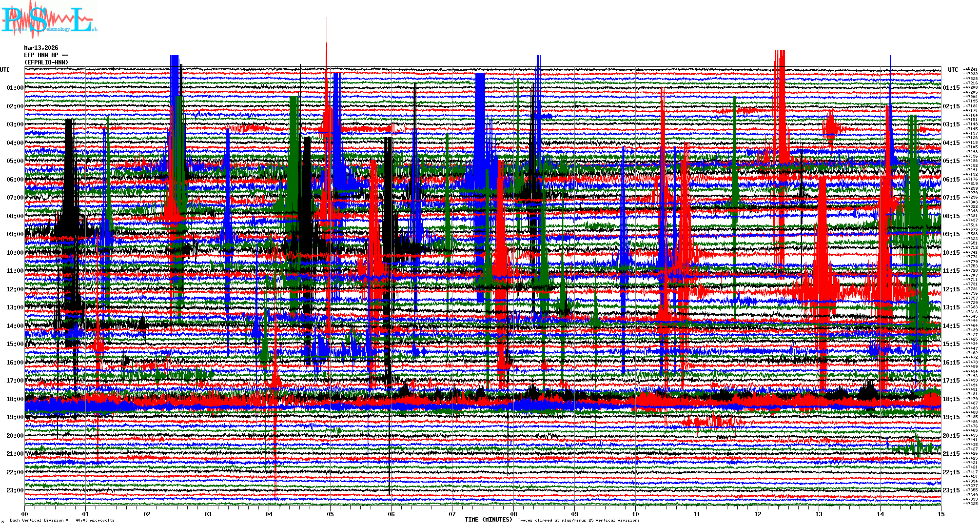This screenshot has width=980, height=527.
Task: Click the (EFPALIO-HNN) station name text
Action: click(x=46, y=62)
